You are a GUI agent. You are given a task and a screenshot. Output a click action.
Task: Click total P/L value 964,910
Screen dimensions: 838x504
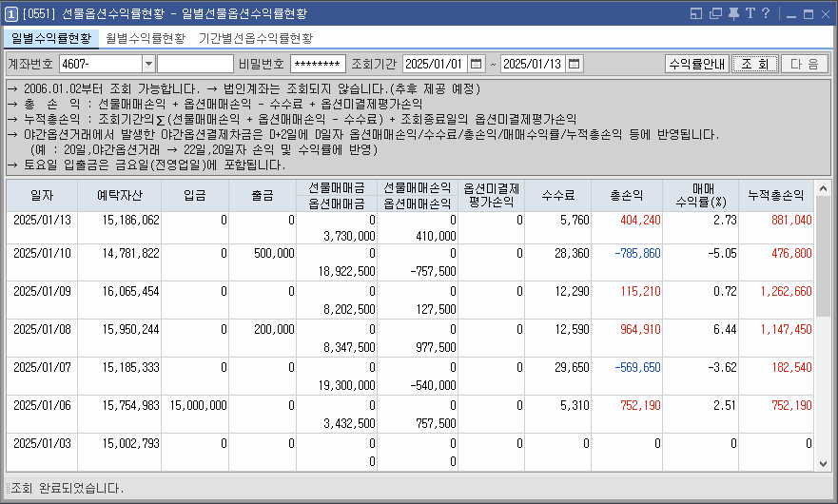click(x=640, y=329)
